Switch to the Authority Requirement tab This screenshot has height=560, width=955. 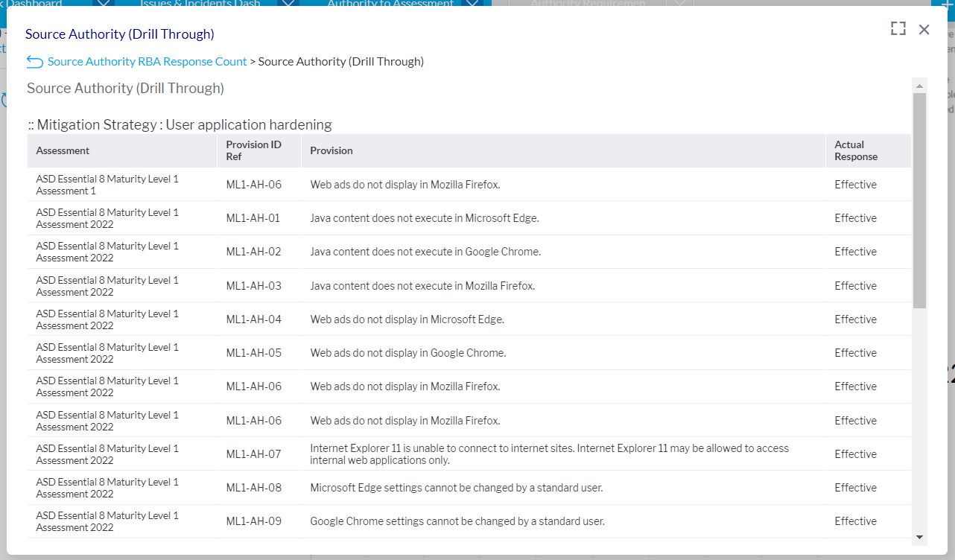tap(587, 4)
